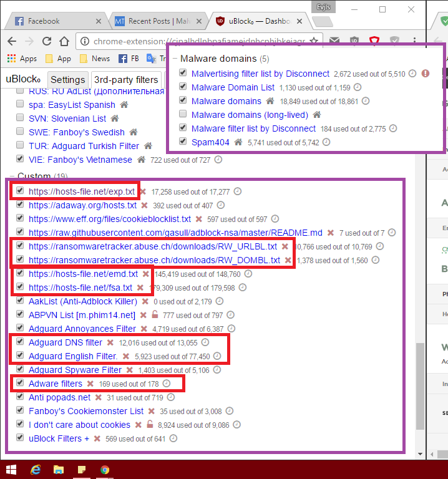The width and height of the screenshot is (448, 479).
Task: Switch to the Facebook browser tab
Action: [x=57, y=21]
